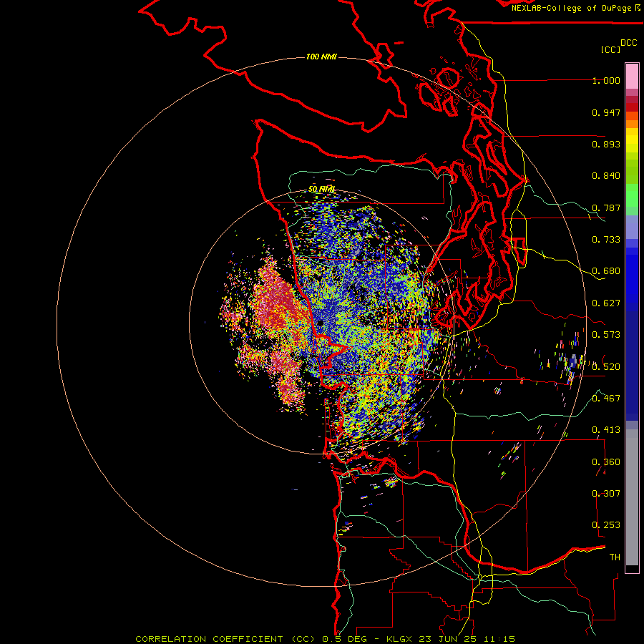Image resolution: width=644 pixels, height=644 pixels.
Task: Click the 100 NMI range ring label
Action: point(321,57)
